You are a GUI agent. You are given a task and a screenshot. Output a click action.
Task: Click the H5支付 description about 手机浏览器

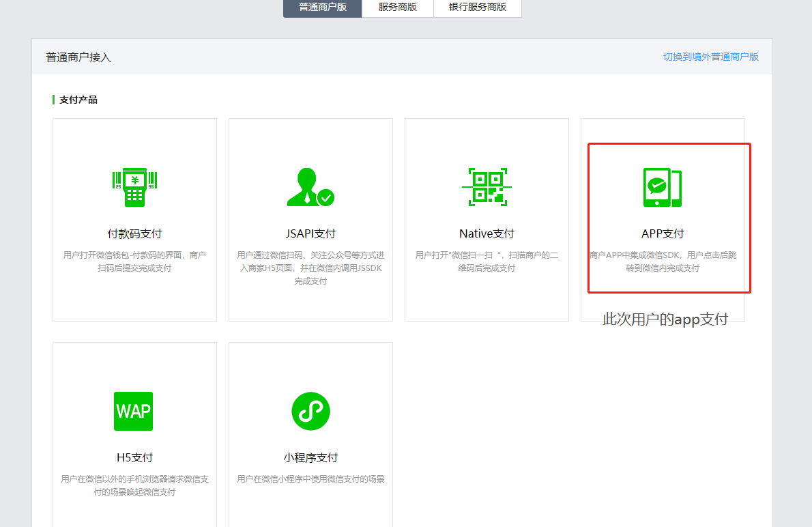(x=134, y=485)
